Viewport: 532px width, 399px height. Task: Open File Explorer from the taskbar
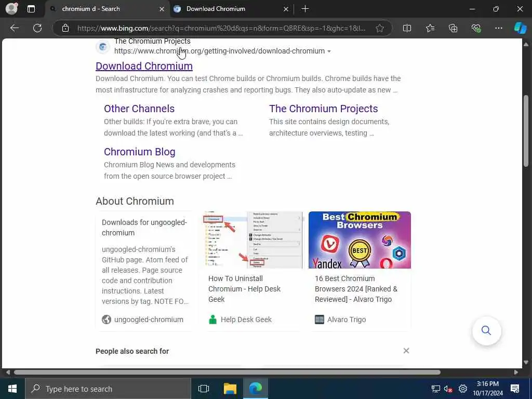click(230, 389)
